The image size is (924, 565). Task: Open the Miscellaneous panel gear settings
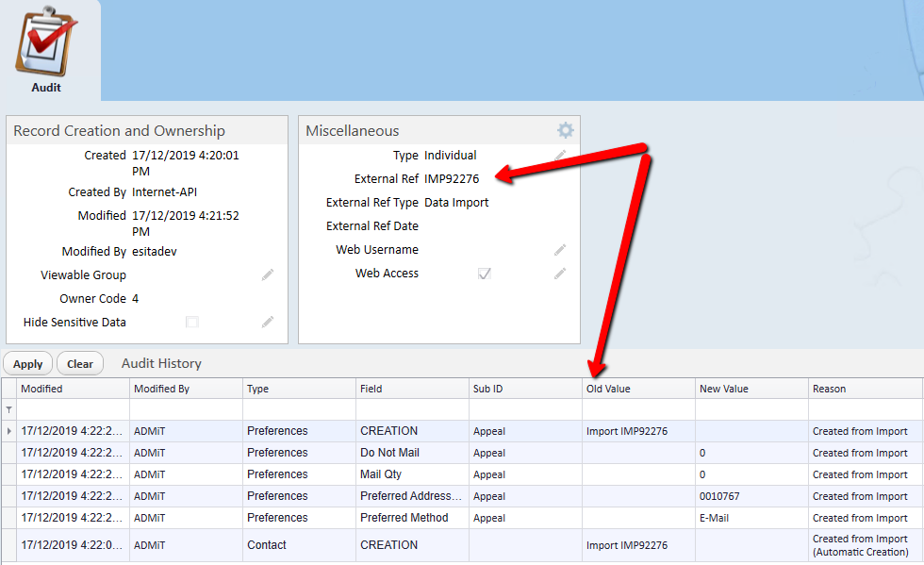click(565, 130)
